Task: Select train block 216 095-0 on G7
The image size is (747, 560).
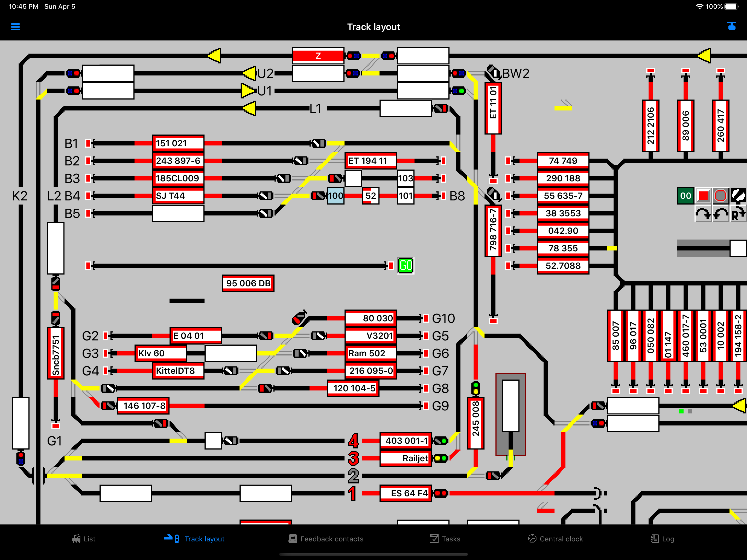Action: coord(370,371)
